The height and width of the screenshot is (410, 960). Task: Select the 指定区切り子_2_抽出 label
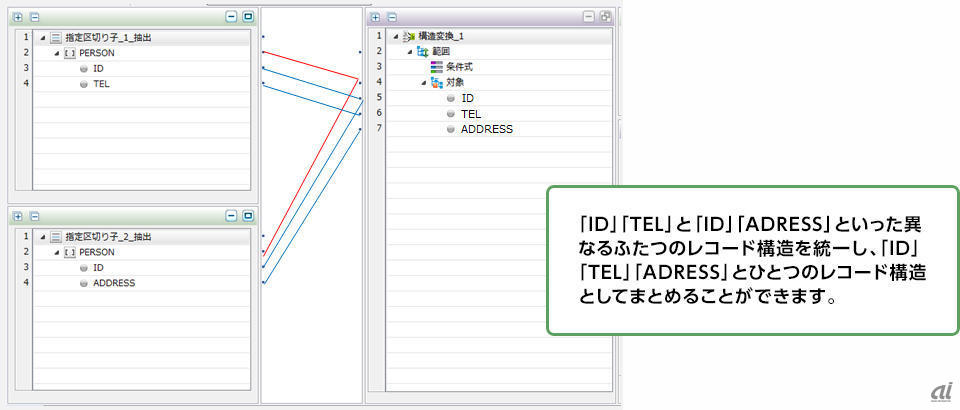[x=108, y=236]
